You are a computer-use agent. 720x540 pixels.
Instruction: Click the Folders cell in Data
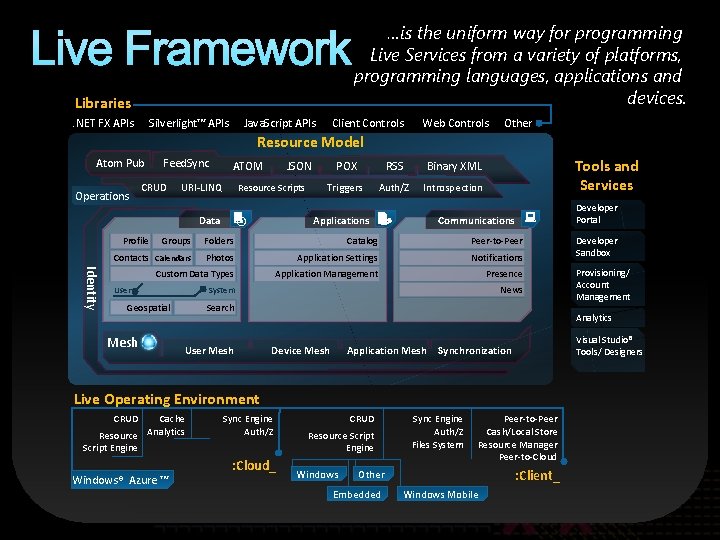[216, 241]
